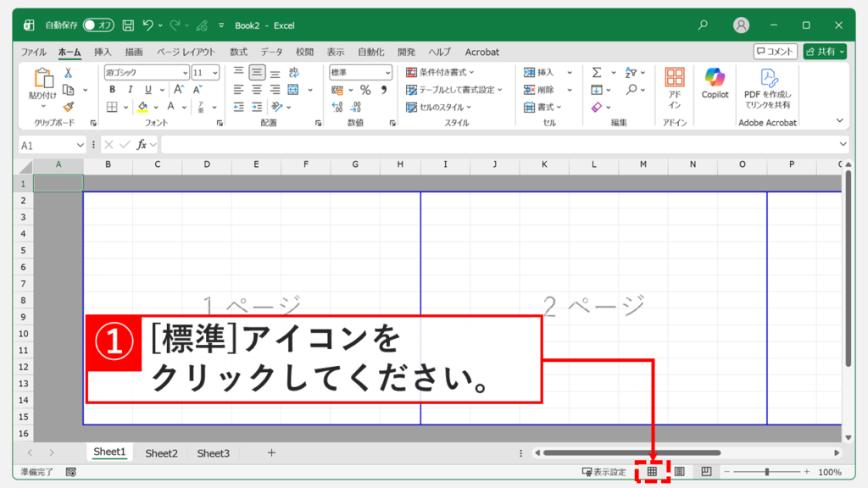The width and height of the screenshot is (868, 488).
Task: Click the AutoSum Σ icon
Action: coord(598,73)
